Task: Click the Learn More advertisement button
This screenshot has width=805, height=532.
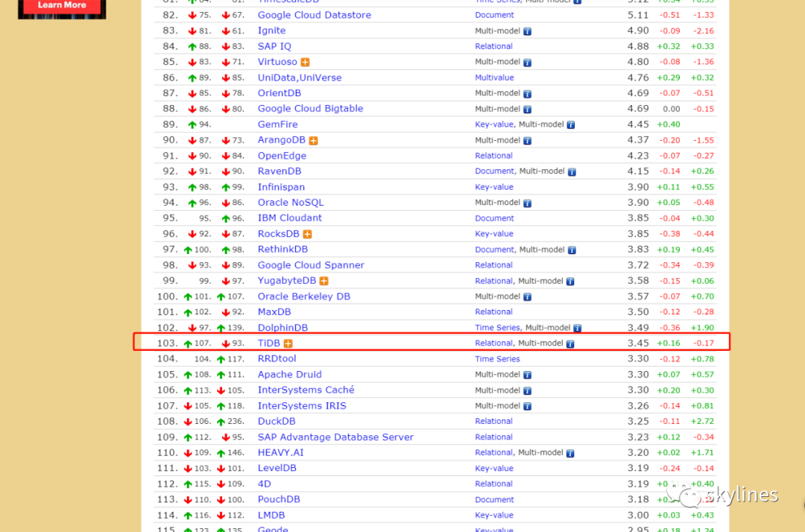Action: 62,6
